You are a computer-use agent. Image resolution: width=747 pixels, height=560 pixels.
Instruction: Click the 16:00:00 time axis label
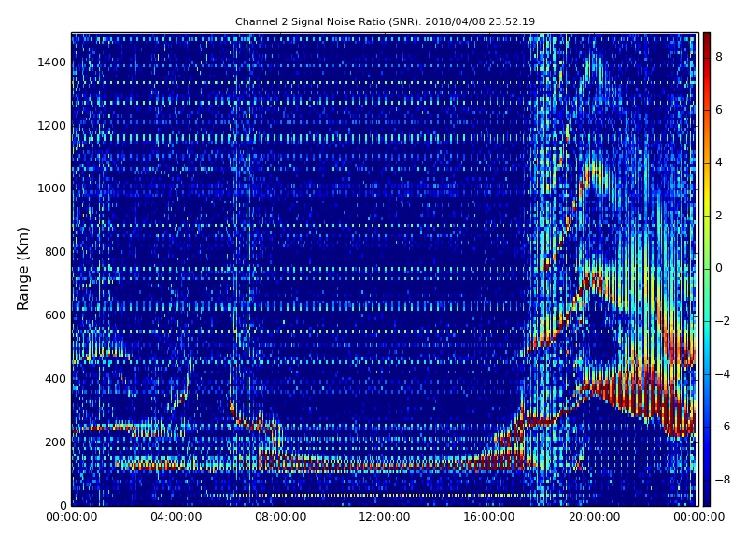point(489,517)
